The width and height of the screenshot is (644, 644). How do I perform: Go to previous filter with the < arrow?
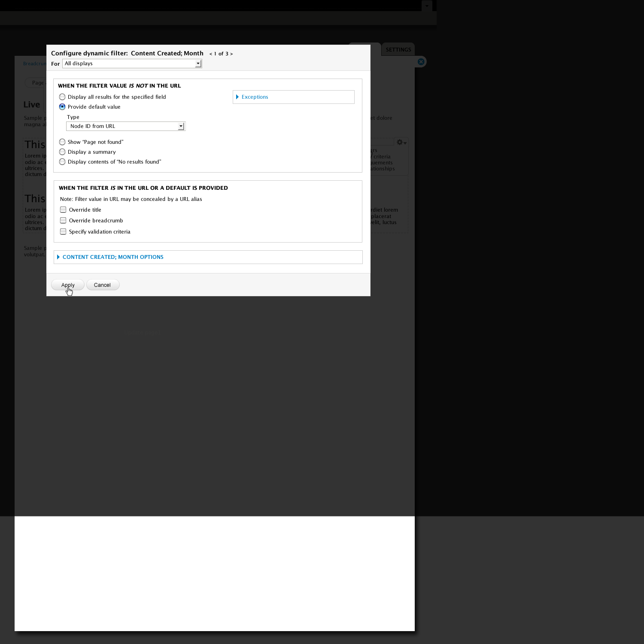211,54
